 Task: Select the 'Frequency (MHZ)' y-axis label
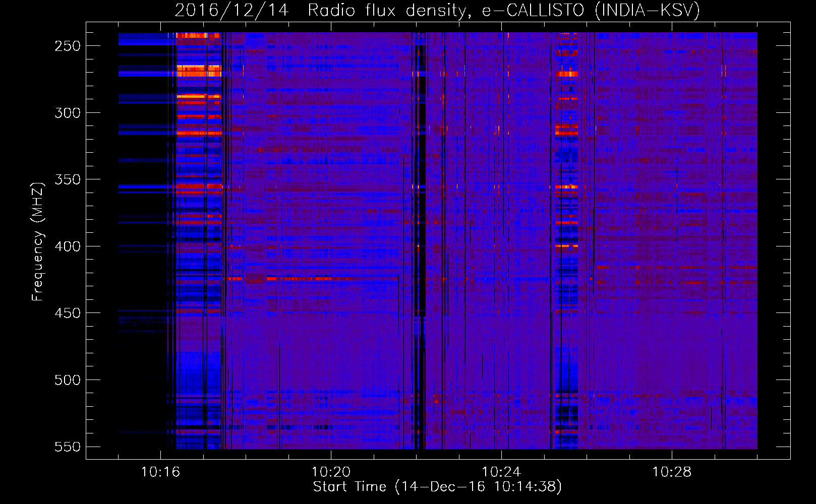tap(38, 241)
